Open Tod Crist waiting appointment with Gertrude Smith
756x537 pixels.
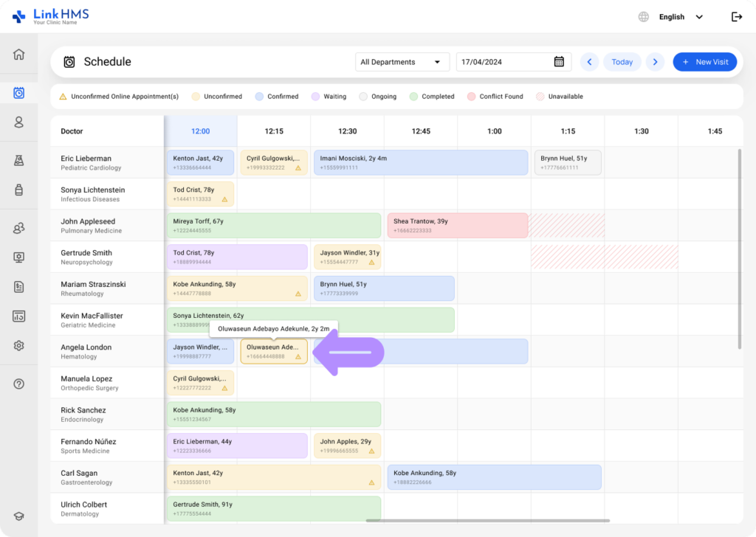point(237,257)
